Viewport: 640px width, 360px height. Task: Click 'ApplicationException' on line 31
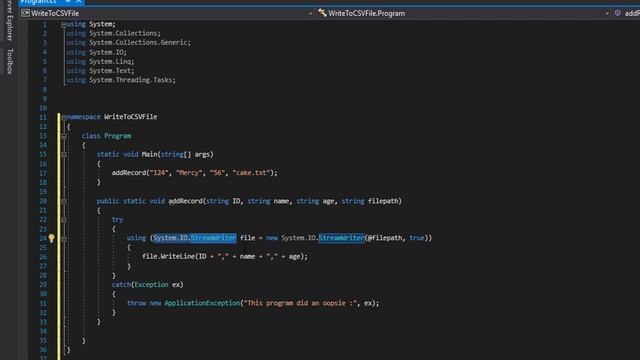(x=202, y=303)
